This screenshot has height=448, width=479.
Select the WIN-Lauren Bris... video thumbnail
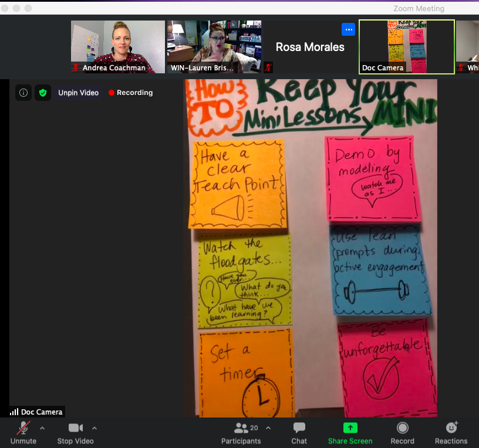[x=214, y=47]
